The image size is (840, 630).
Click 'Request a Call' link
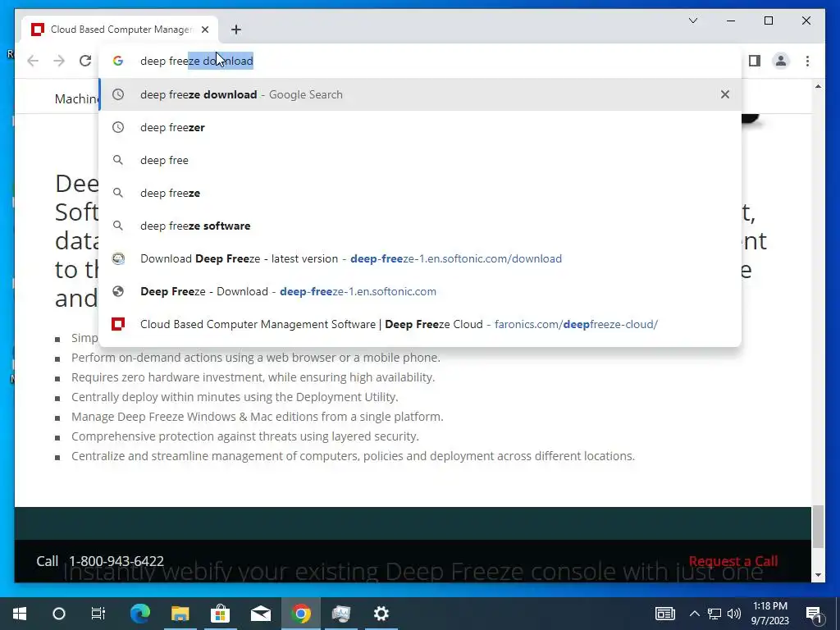(733, 561)
